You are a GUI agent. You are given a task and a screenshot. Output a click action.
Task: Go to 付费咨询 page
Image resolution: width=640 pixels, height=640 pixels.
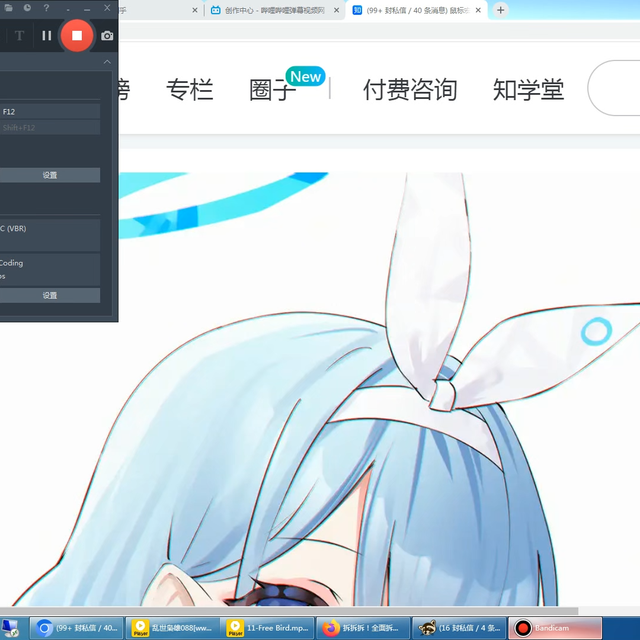tap(410, 89)
